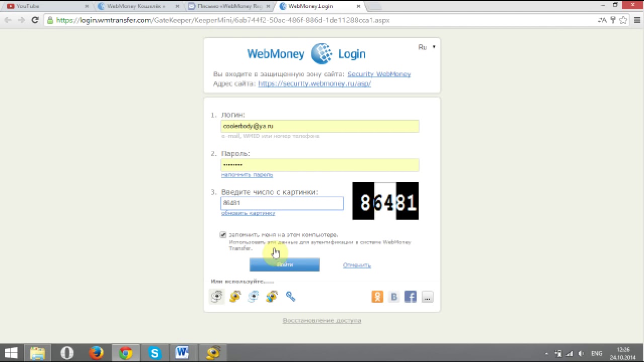Open the Chrome menu
The width and height of the screenshot is (644, 362).
pos(636,20)
